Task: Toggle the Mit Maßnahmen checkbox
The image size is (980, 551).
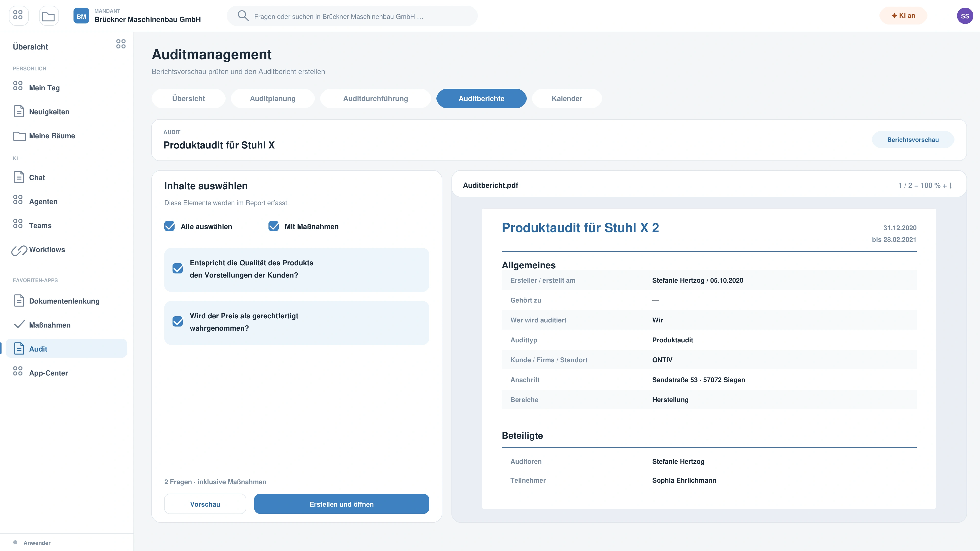Action: tap(274, 226)
